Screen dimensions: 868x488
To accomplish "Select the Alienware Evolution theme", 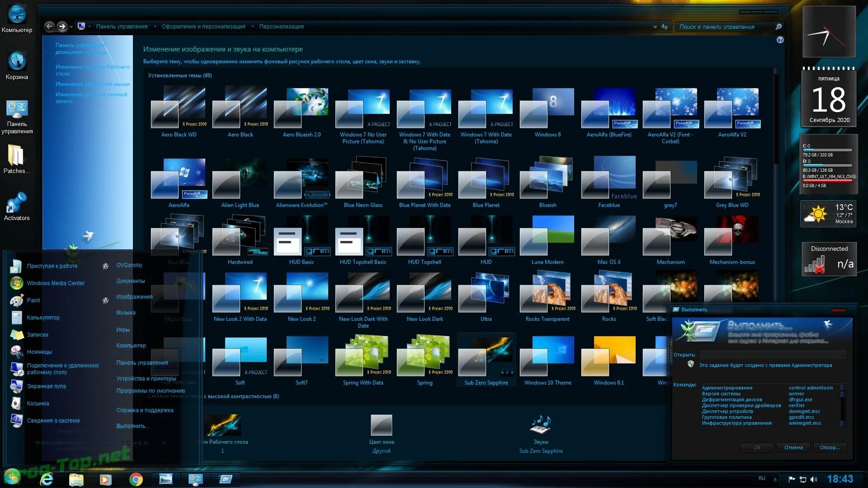I will [x=302, y=183].
